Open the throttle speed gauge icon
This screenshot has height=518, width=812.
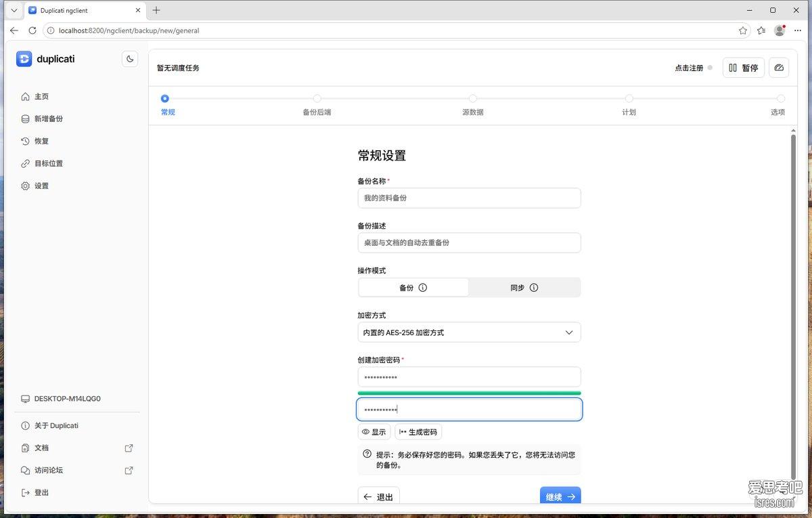[x=779, y=68]
